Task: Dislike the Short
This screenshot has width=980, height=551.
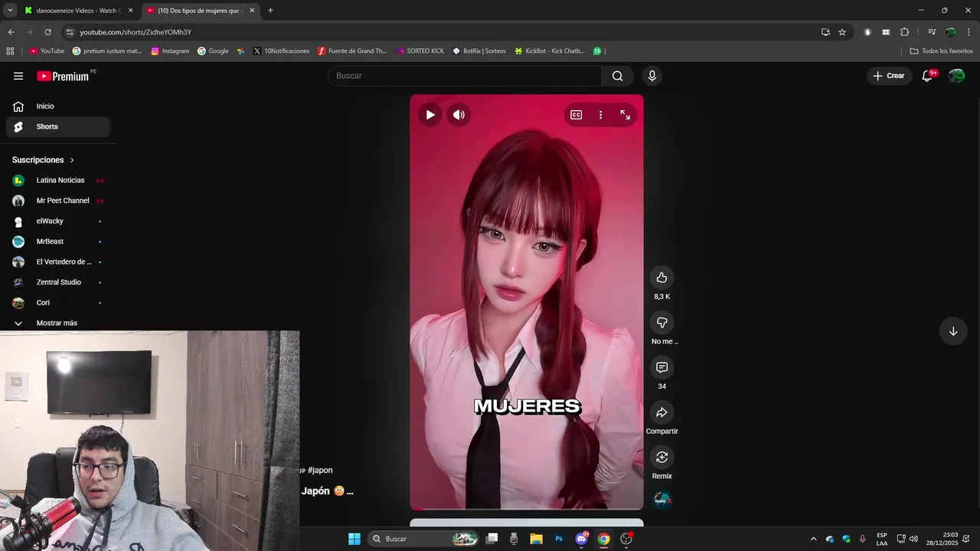Action: [662, 322]
